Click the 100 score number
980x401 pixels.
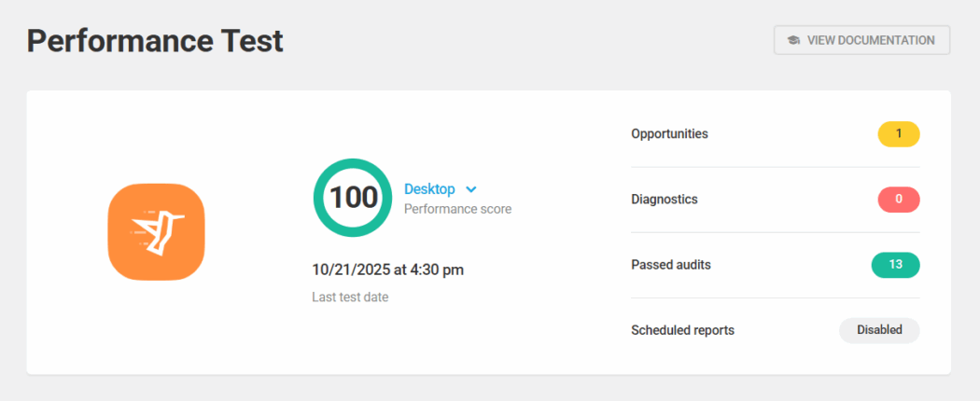click(354, 198)
